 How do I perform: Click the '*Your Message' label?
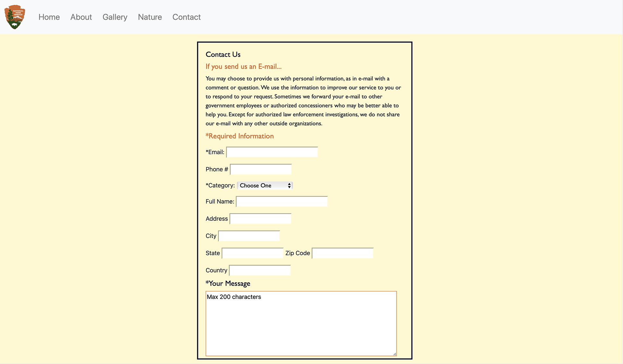(x=228, y=283)
